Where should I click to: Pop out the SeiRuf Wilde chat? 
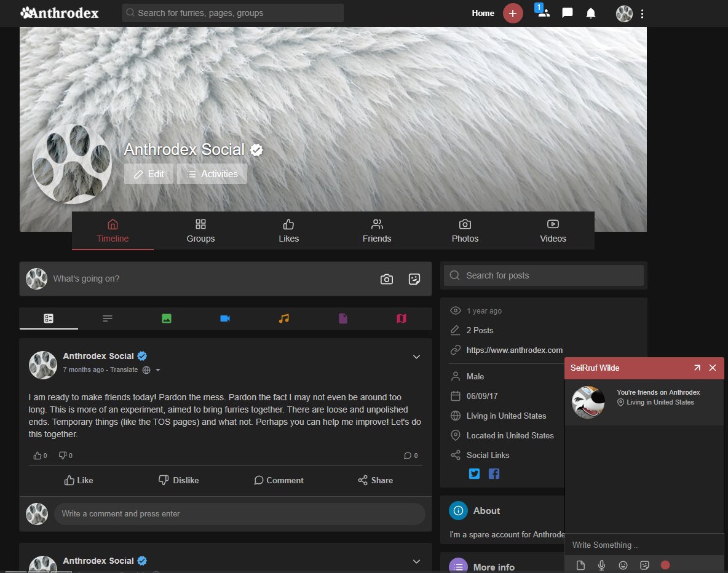click(x=697, y=368)
